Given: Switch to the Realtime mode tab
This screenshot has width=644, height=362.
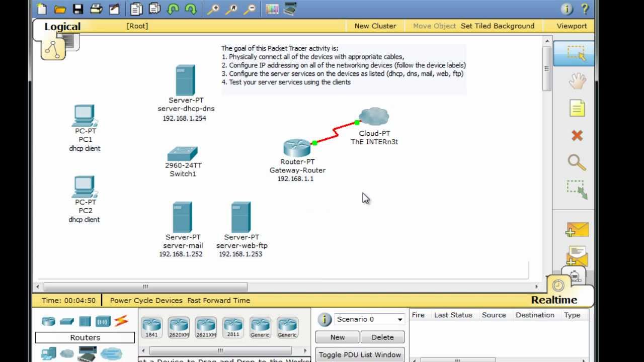Looking at the screenshot, I should tap(554, 300).
